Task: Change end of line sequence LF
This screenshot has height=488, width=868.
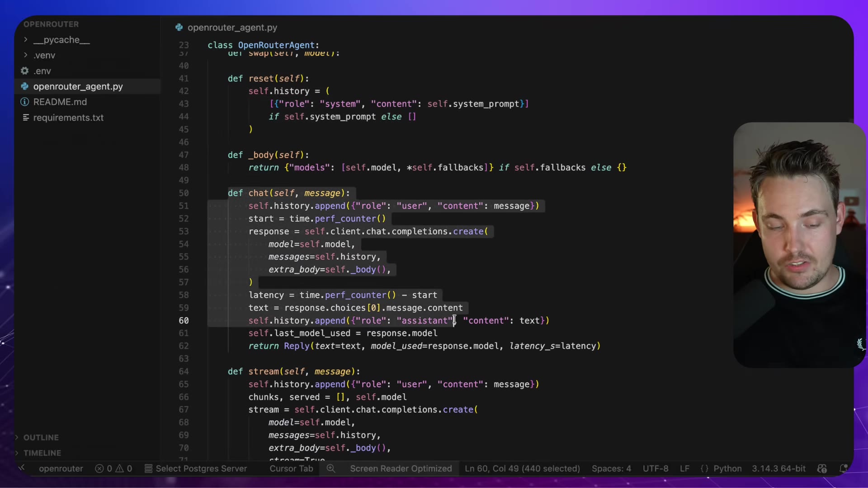Action: 684,469
